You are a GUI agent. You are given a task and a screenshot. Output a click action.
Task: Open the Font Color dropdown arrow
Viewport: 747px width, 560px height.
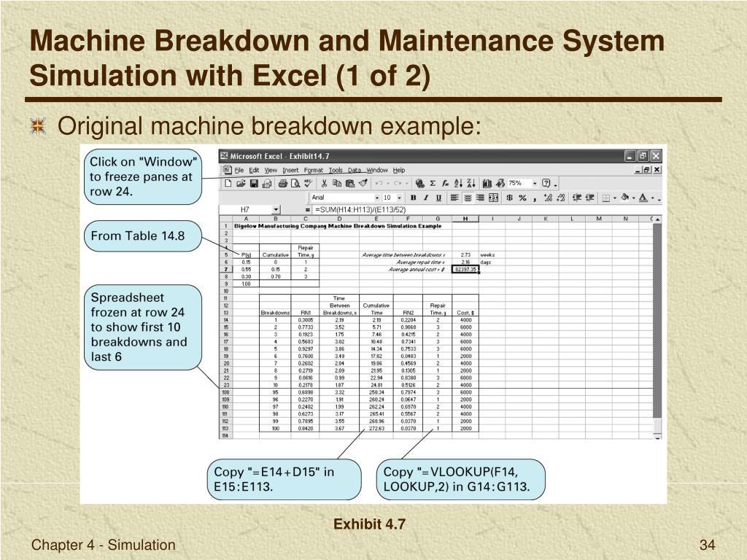[653, 198]
